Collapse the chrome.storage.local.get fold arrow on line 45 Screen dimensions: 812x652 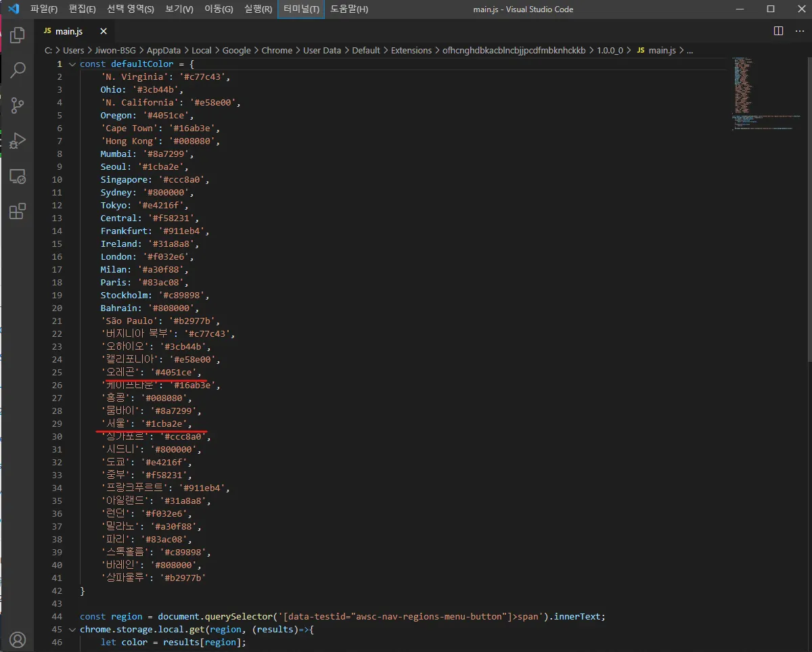(x=72, y=630)
